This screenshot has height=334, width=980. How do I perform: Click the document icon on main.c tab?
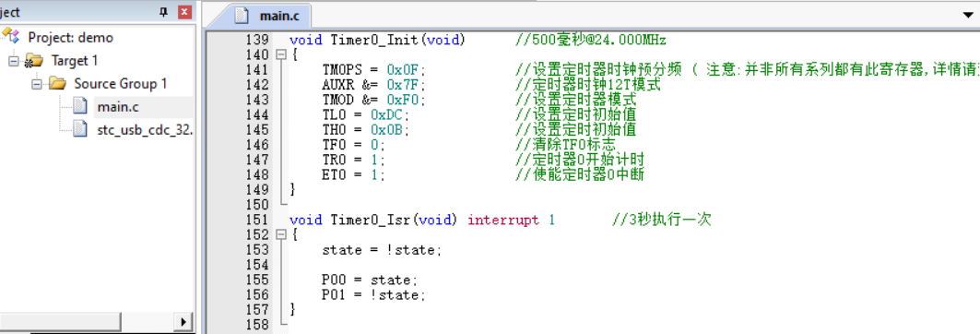[242, 15]
